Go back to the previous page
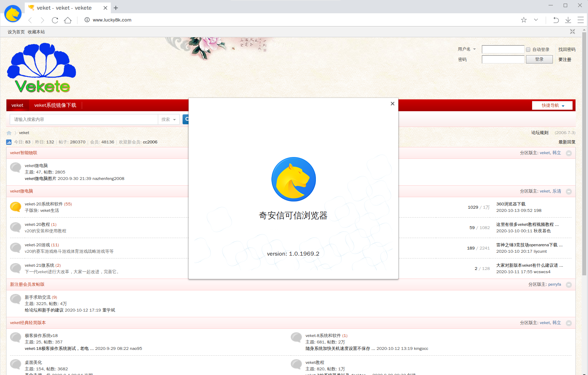Screen dimensions: 588x375 pos(30,20)
